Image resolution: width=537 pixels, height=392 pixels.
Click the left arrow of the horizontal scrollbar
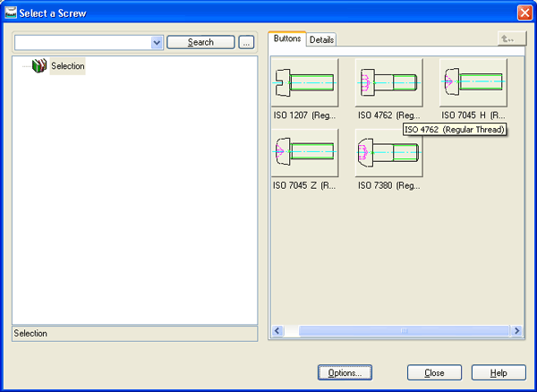point(277,330)
